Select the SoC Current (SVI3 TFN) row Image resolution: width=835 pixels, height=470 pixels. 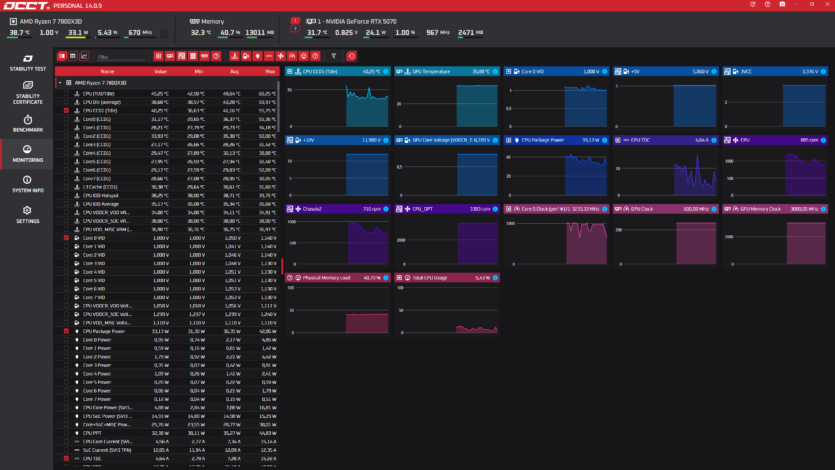point(167,450)
